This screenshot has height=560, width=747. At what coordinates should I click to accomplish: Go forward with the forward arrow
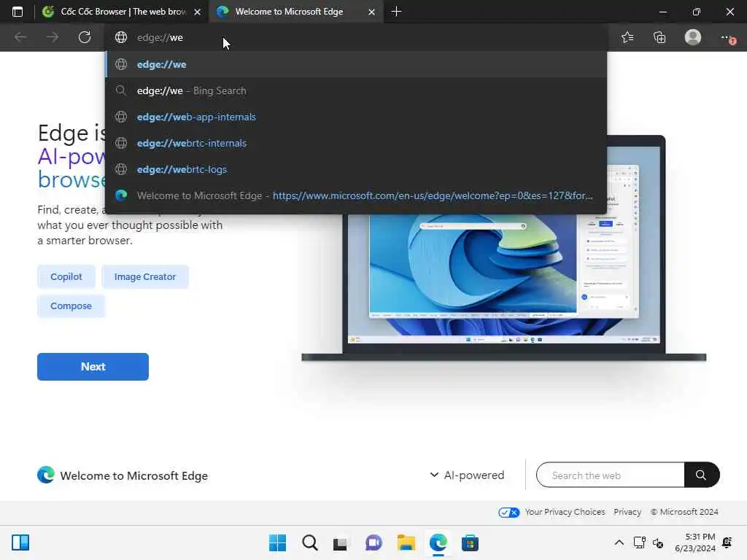point(53,37)
